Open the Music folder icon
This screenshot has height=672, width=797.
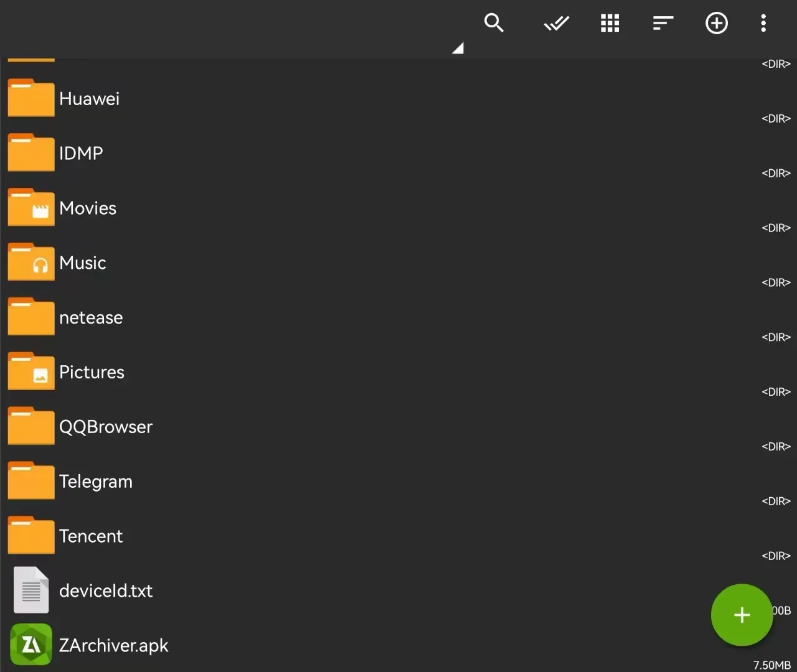coord(31,262)
